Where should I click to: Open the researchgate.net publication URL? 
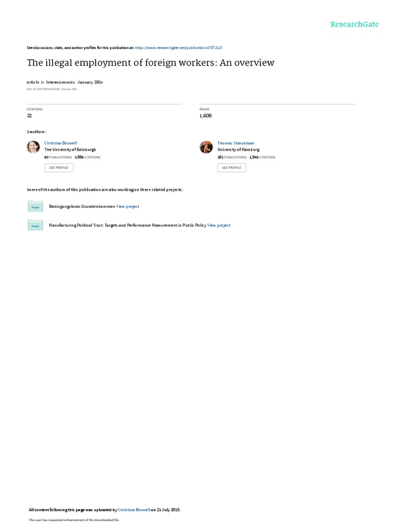click(179, 48)
